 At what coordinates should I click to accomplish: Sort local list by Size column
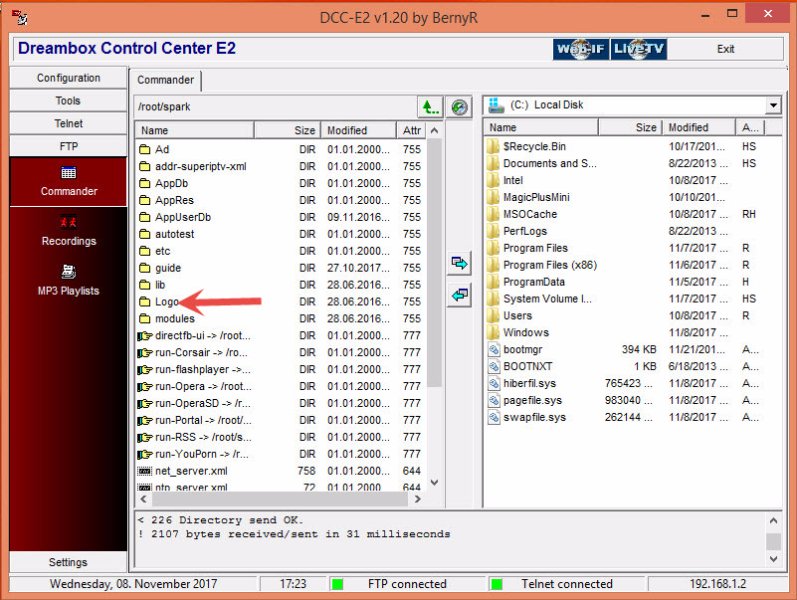pyautogui.click(x=630, y=128)
